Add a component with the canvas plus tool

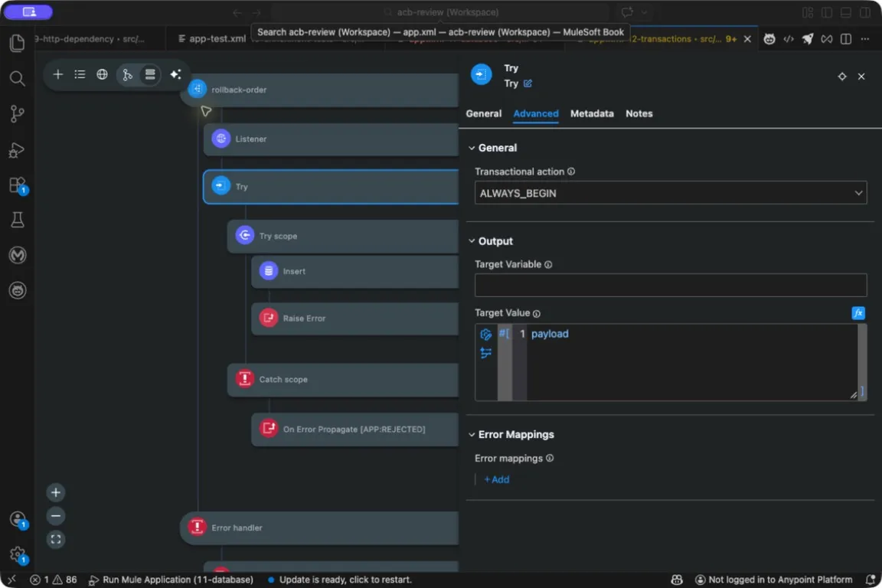pyautogui.click(x=58, y=74)
